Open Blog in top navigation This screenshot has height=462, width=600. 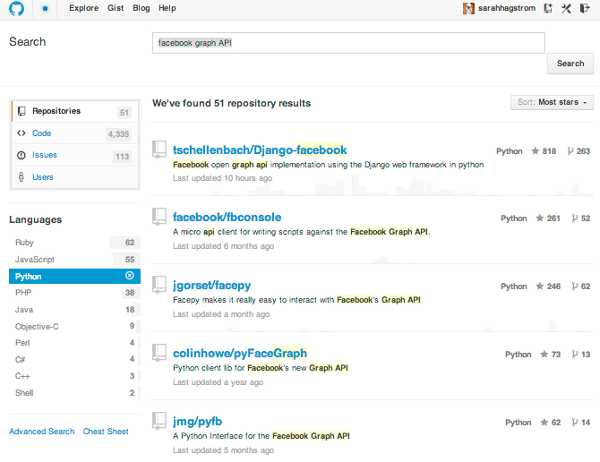(x=141, y=8)
